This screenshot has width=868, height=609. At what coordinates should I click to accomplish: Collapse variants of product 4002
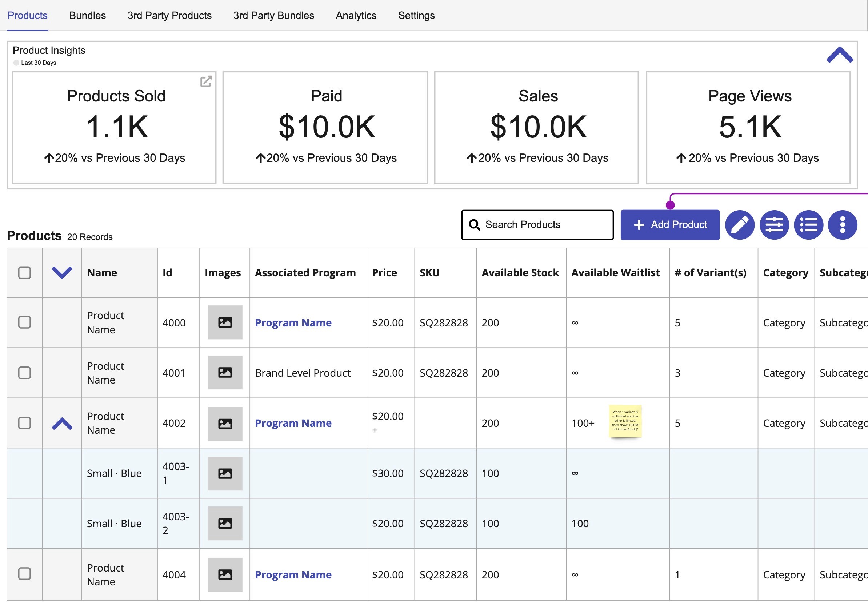tap(62, 423)
